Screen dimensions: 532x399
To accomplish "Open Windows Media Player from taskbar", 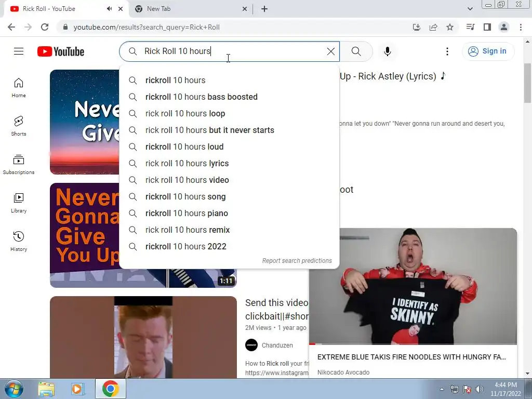I will tap(78, 389).
